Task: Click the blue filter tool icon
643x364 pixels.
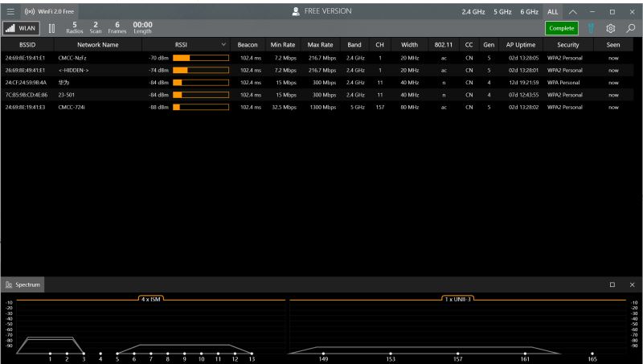Action: [x=591, y=28]
